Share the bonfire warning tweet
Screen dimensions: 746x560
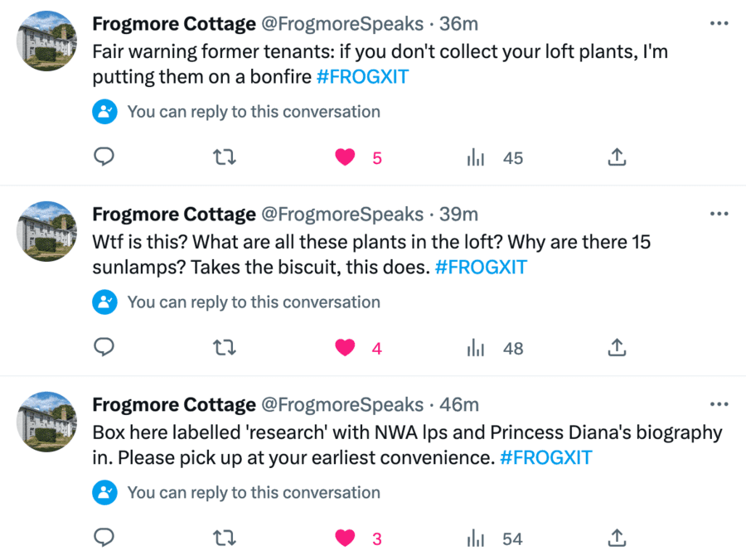[x=617, y=157]
